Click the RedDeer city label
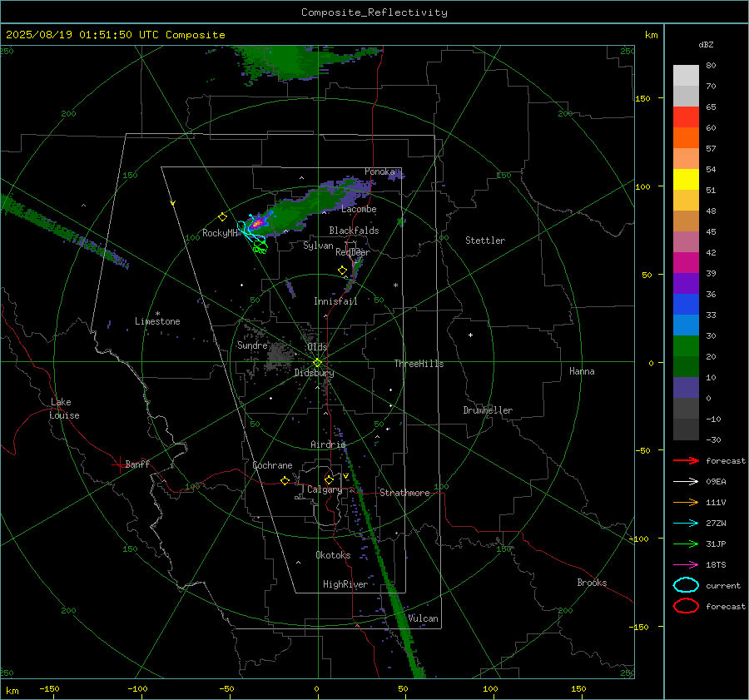749x700 pixels. click(353, 252)
